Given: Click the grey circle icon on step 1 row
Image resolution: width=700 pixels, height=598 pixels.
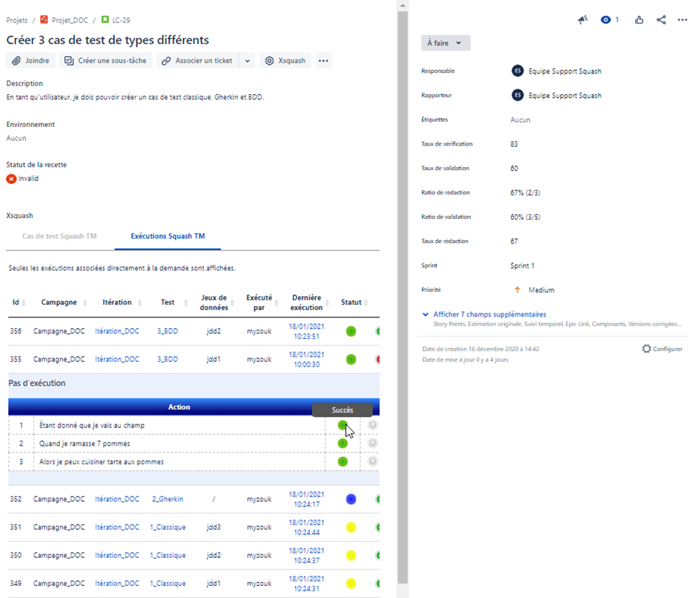Looking at the screenshot, I should 372,425.
